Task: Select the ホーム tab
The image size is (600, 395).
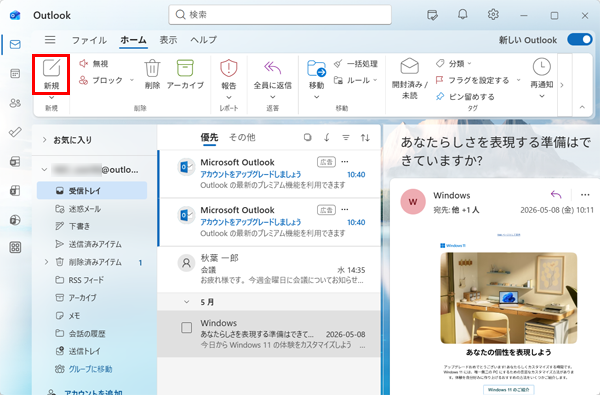Action: (x=133, y=40)
